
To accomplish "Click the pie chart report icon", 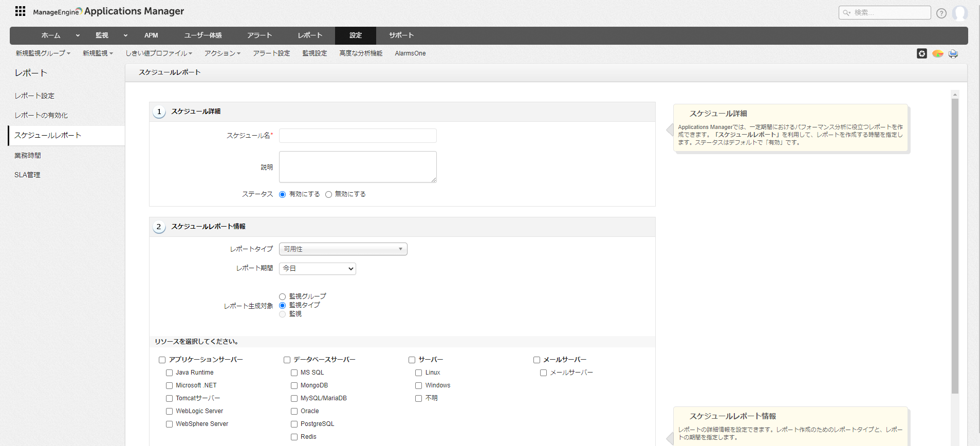I will point(937,53).
